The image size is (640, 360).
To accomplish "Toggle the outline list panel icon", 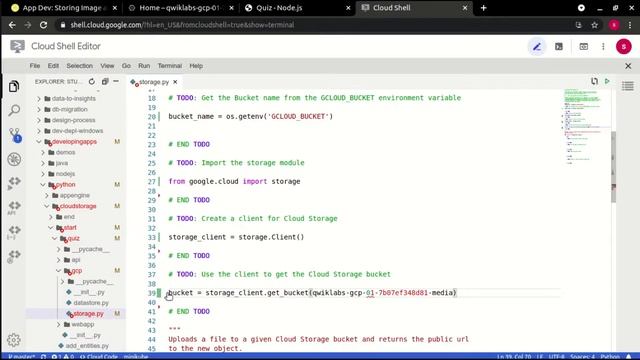I will tap(628, 86).
